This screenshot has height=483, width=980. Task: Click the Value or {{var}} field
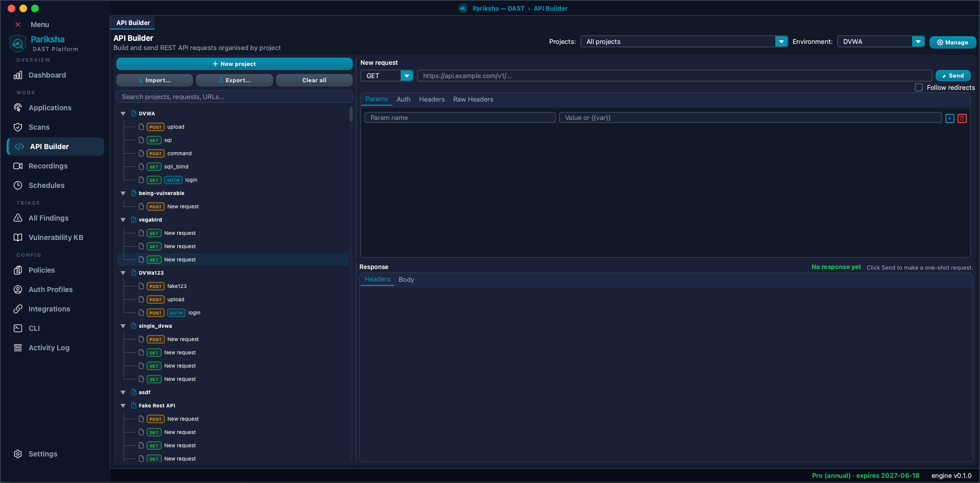click(750, 117)
